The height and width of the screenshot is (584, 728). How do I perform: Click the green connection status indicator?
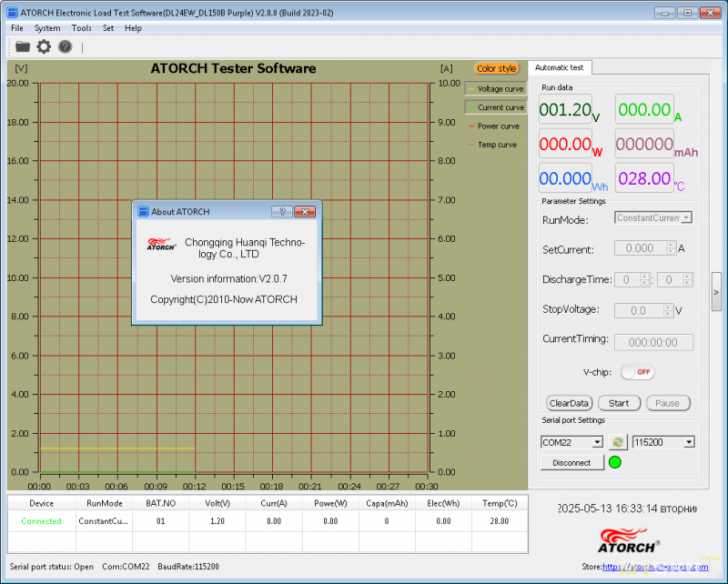[x=615, y=462]
